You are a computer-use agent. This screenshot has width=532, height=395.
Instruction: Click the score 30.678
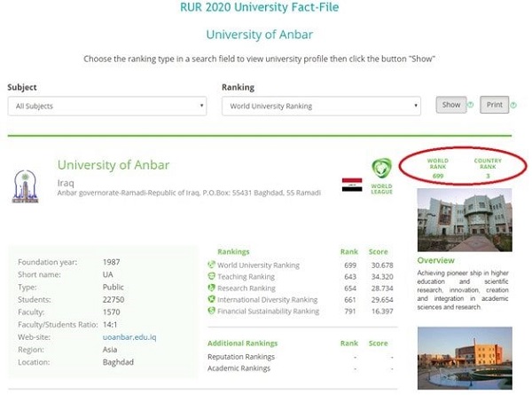click(x=382, y=265)
